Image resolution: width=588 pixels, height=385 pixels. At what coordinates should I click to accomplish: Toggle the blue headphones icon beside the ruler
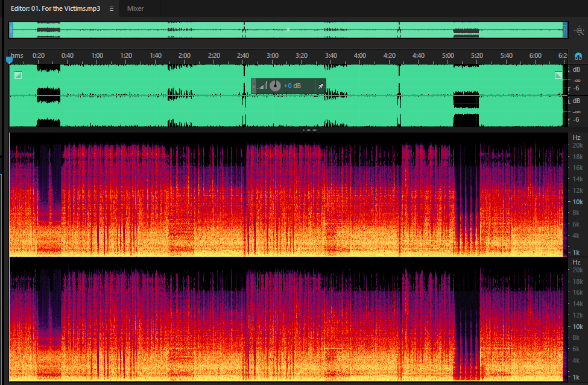coord(578,56)
